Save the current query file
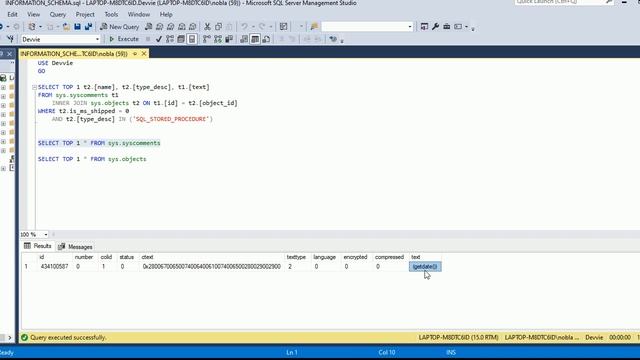The width and height of the screenshot is (640, 360). coord(77,27)
